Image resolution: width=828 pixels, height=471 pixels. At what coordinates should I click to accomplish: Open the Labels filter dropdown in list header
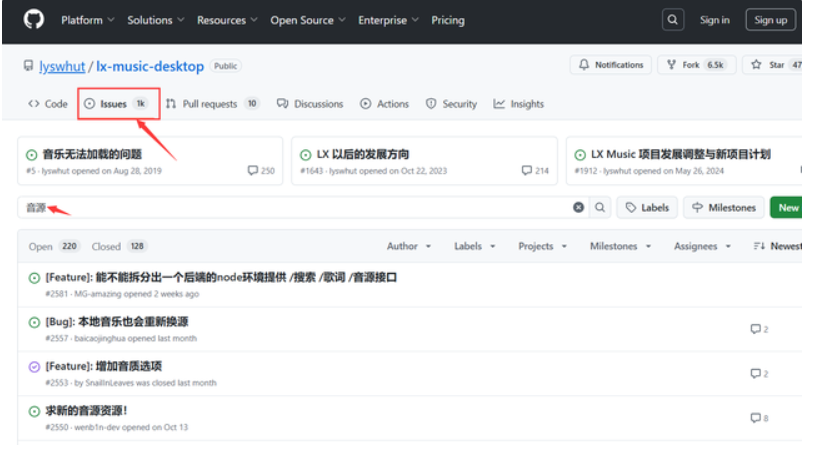click(475, 246)
